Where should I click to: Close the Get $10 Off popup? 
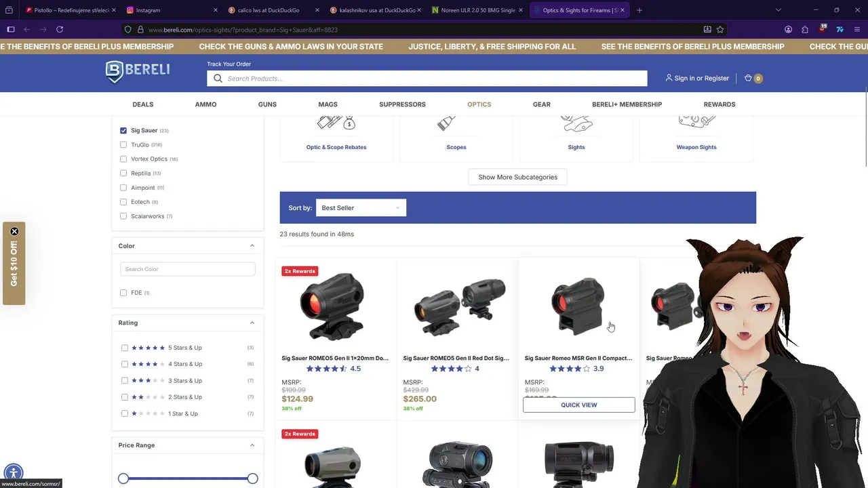[x=14, y=232]
